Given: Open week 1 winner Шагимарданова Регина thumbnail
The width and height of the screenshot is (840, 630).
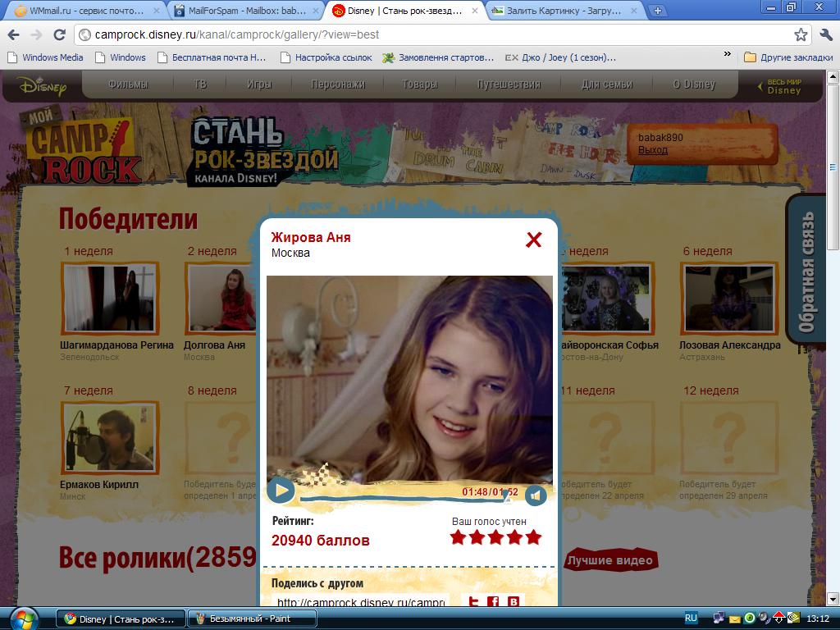Looking at the screenshot, I should pyautogui.click(x=110, y=298).
